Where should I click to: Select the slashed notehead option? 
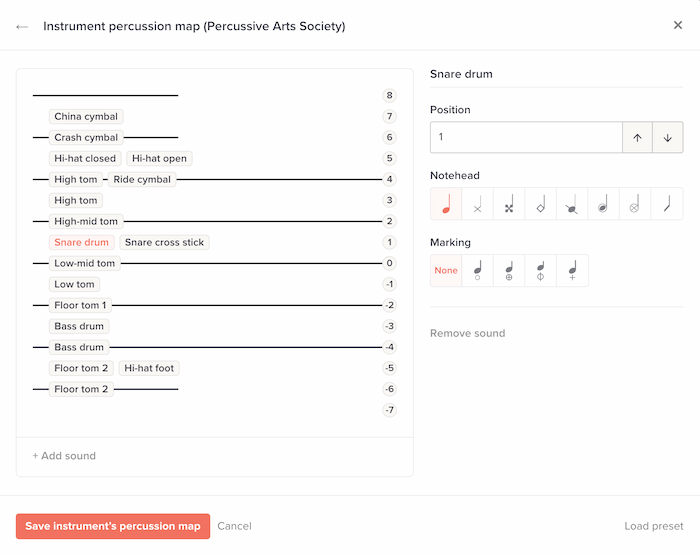point(572,204)
